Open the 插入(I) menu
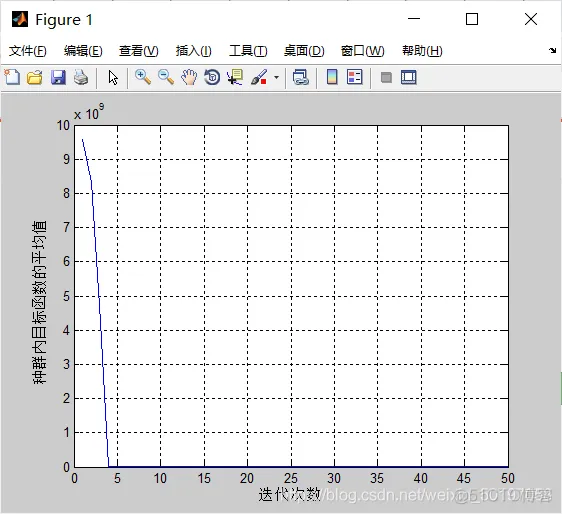Viewport: 562px width, 514px height. coord(194,51)
